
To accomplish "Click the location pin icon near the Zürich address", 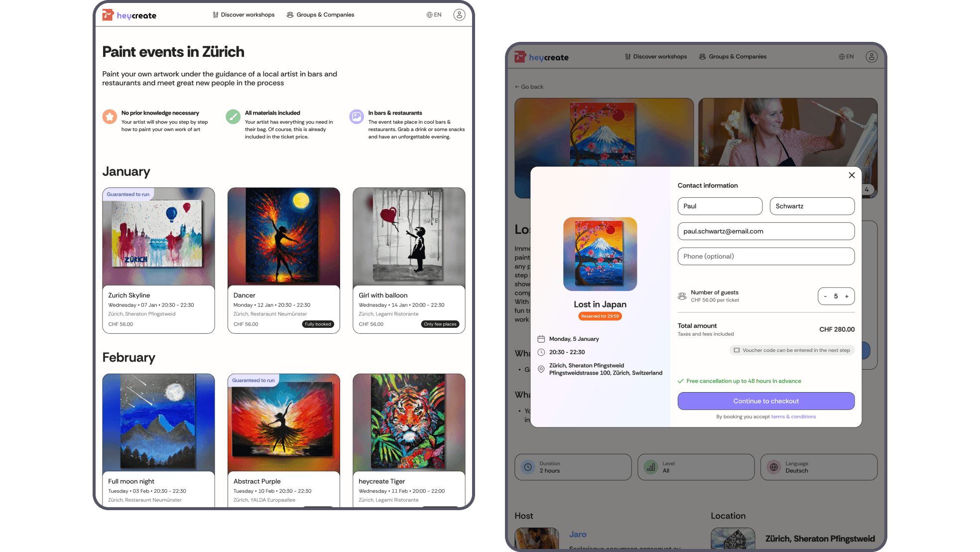I will [541, 369].
